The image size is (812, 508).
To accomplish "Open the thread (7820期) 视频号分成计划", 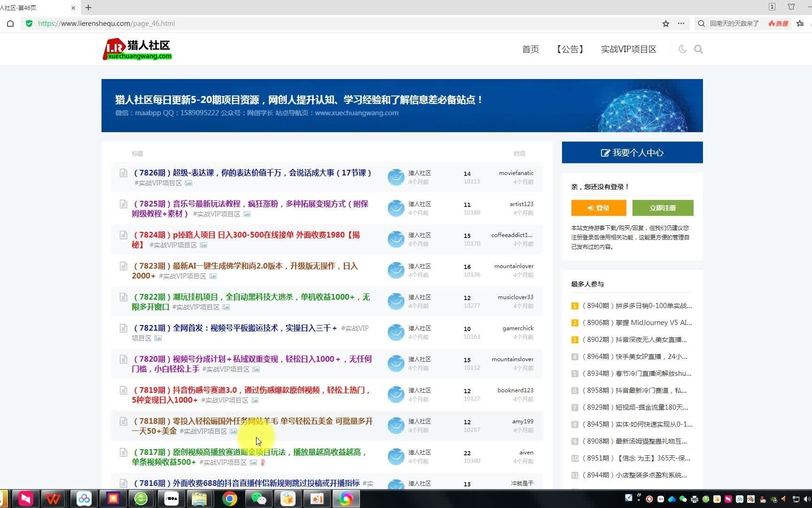I will click(252, 364).
